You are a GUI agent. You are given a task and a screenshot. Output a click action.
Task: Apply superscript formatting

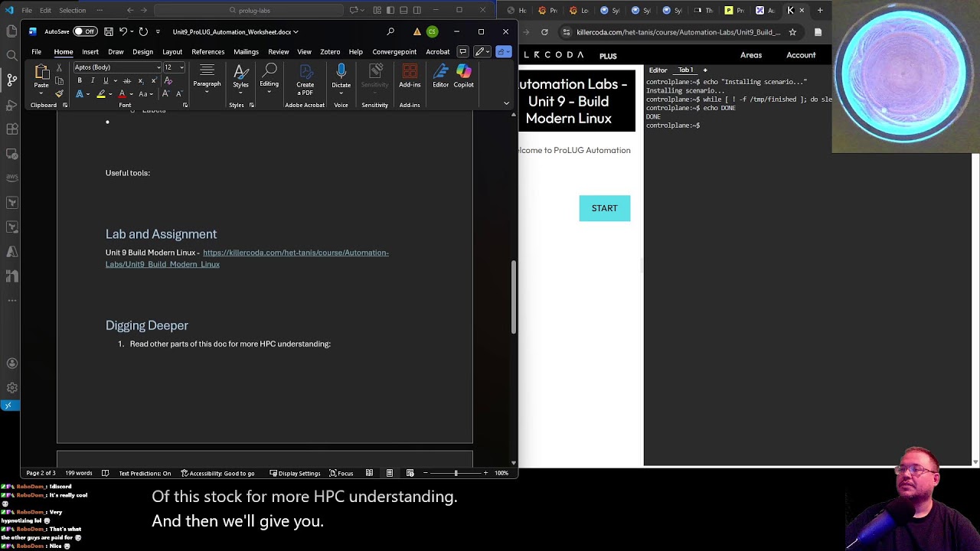153,80
